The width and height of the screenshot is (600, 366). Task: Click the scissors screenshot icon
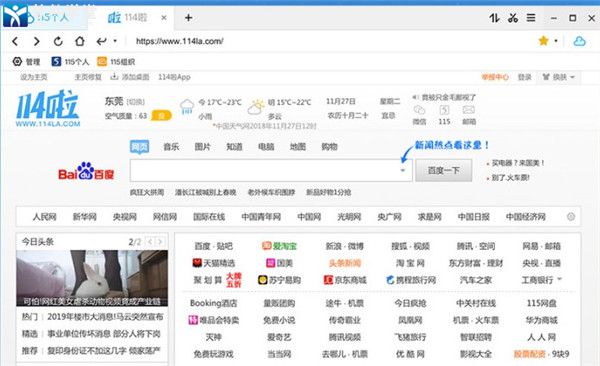(513, 18)
